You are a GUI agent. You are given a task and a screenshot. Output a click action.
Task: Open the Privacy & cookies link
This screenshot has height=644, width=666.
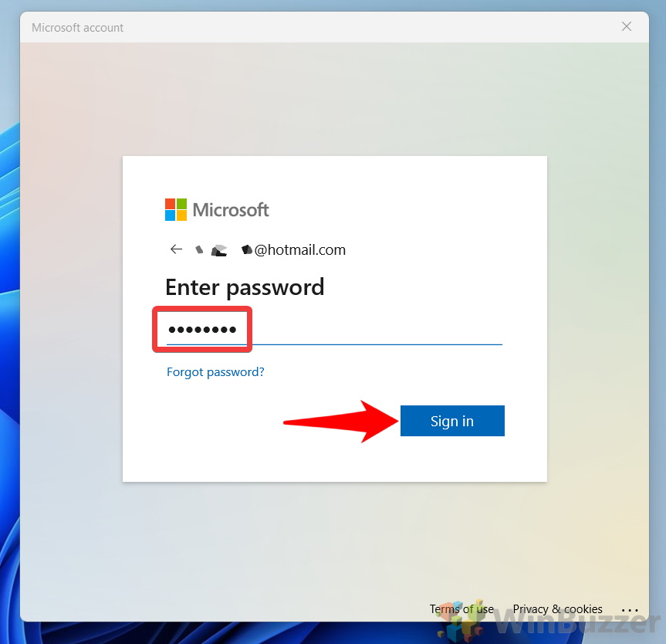[x=557, y=609]
